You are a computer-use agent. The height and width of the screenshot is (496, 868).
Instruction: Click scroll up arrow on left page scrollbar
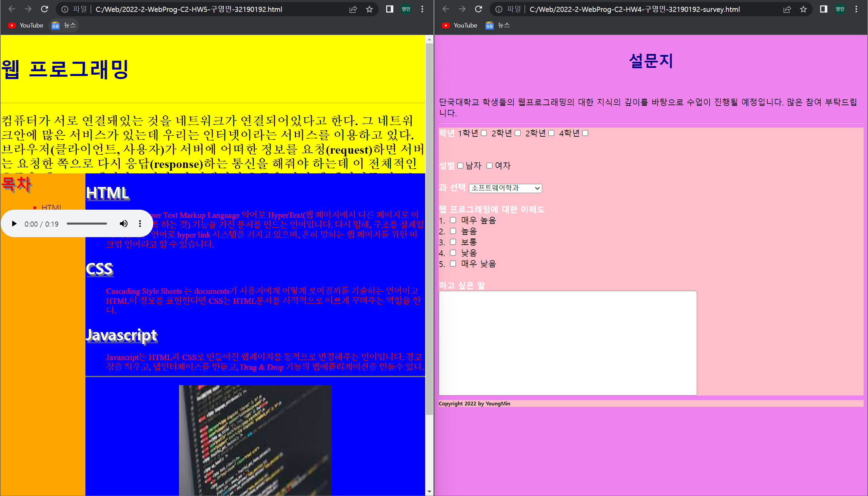(x=429, y=39)
